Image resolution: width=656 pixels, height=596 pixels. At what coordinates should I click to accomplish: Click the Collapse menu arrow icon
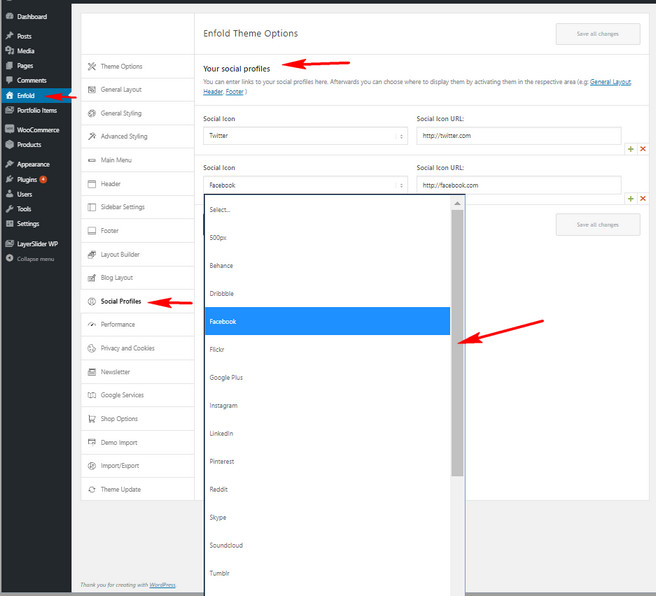coord(10,258)
